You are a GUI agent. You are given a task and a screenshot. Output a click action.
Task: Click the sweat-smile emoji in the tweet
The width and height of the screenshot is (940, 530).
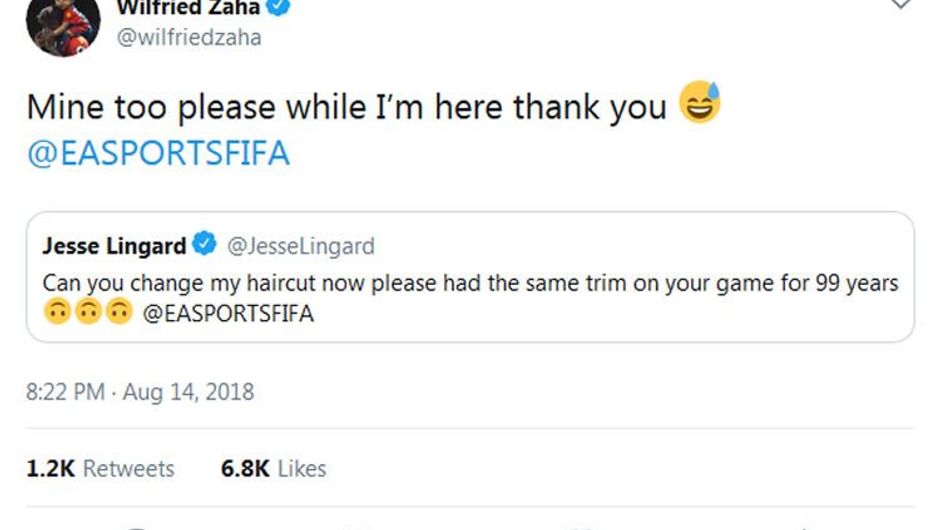point(699,102)
